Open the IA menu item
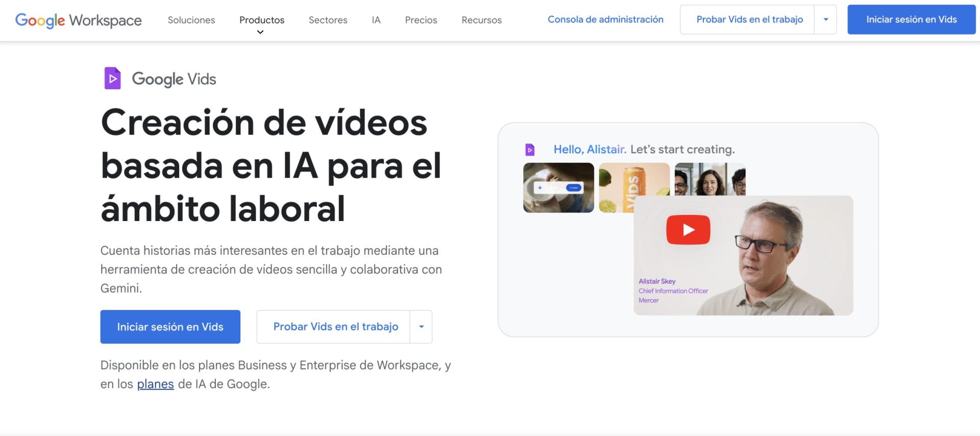 tap(376, 20)
